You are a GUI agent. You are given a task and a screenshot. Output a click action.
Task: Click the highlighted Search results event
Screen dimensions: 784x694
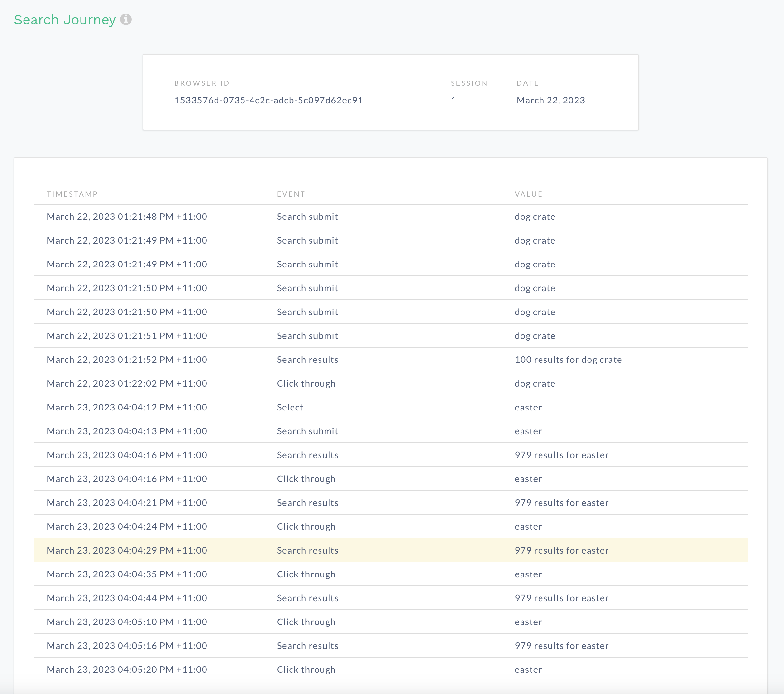(308, 550)
